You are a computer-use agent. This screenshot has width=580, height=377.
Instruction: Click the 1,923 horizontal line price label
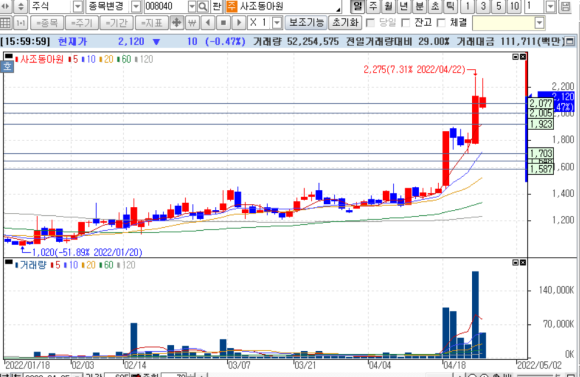[541, 124]
